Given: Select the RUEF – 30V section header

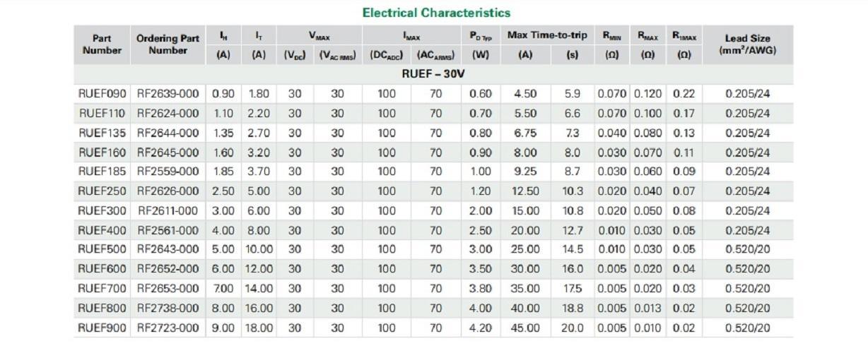Looking at the screenshot, I should 433,73.
